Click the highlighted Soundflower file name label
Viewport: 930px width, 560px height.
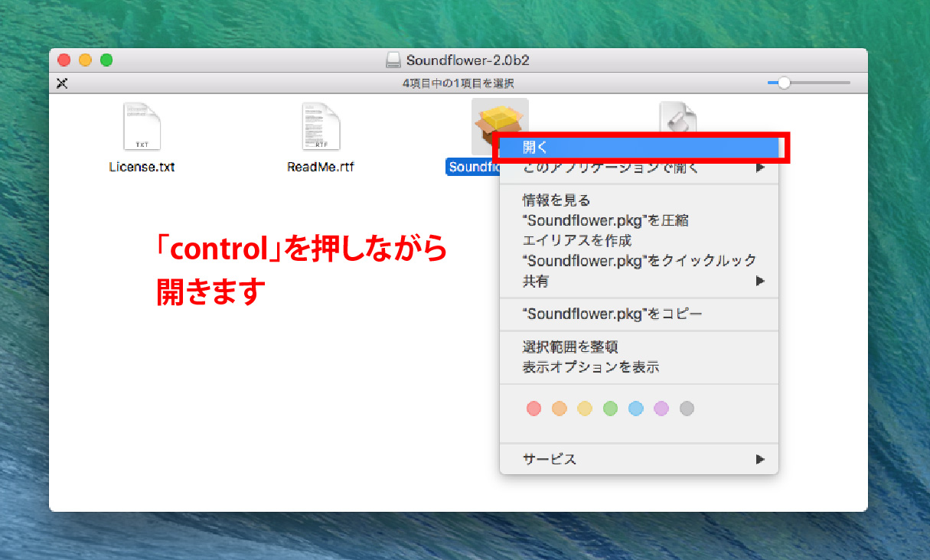pos(473,167)
